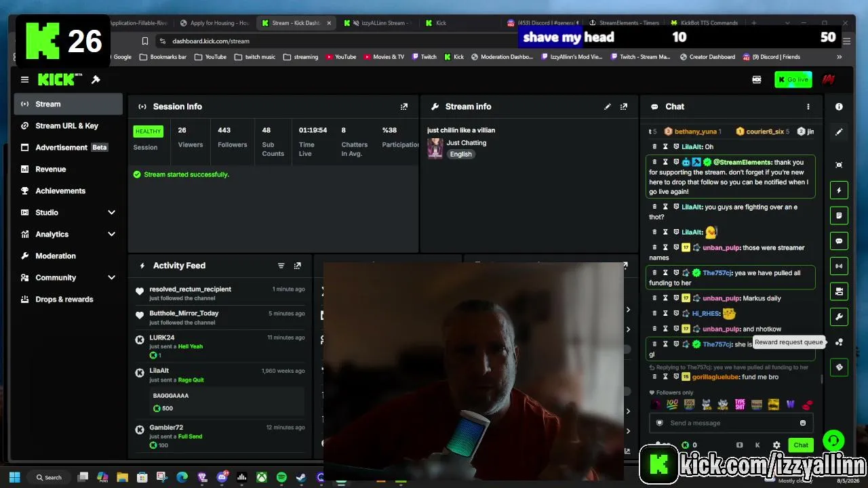The height and width of the screenshot is (488, 868).
Task: Edit stream info with pencil icon
Action: pyautogui.click(x=608, y=106)
